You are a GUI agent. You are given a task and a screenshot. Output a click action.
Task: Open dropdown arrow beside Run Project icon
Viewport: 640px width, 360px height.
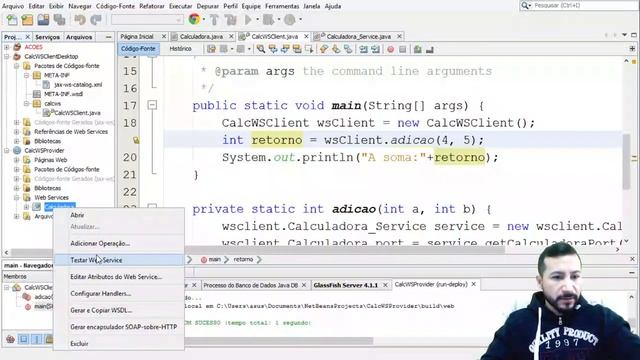tap(258, 20)
